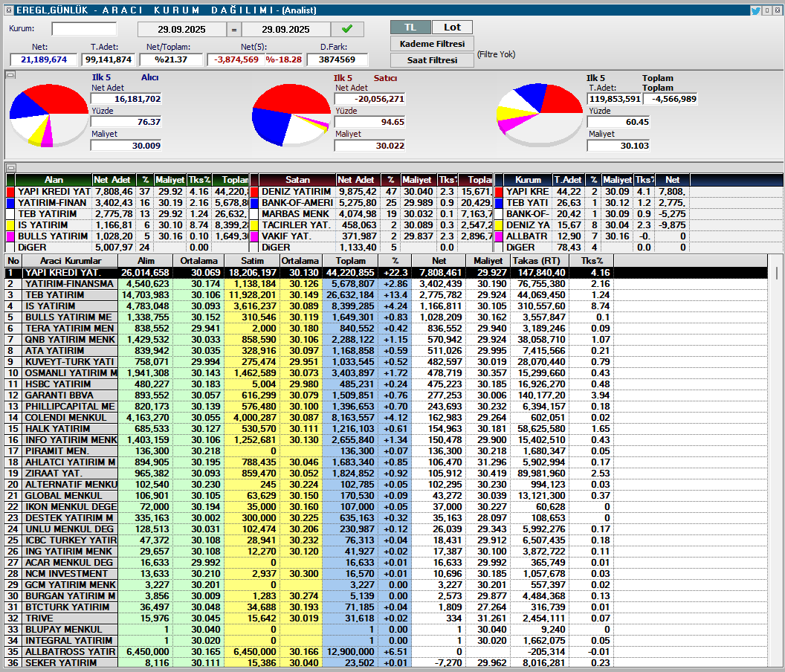Click the Ilk 5 Satıcı pie chart
Screen dimensions: 785x672
tap(291, 116)
